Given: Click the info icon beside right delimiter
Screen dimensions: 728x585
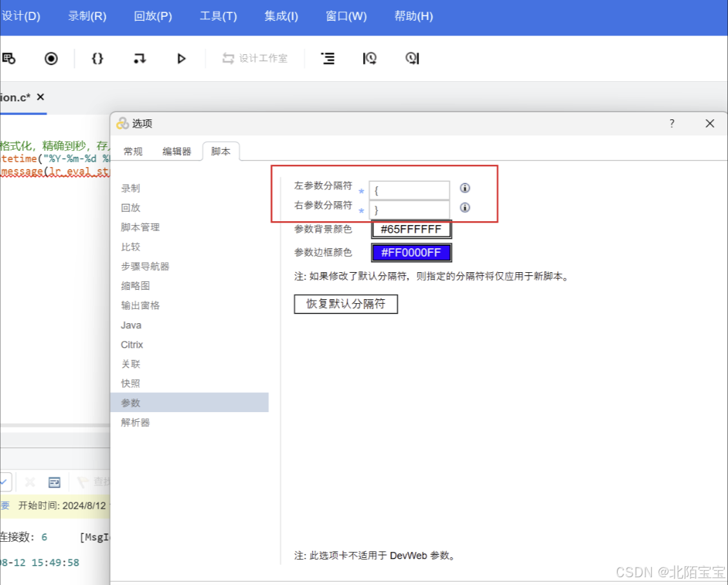Looking at the screenshot, I should [x=465, y=208].
